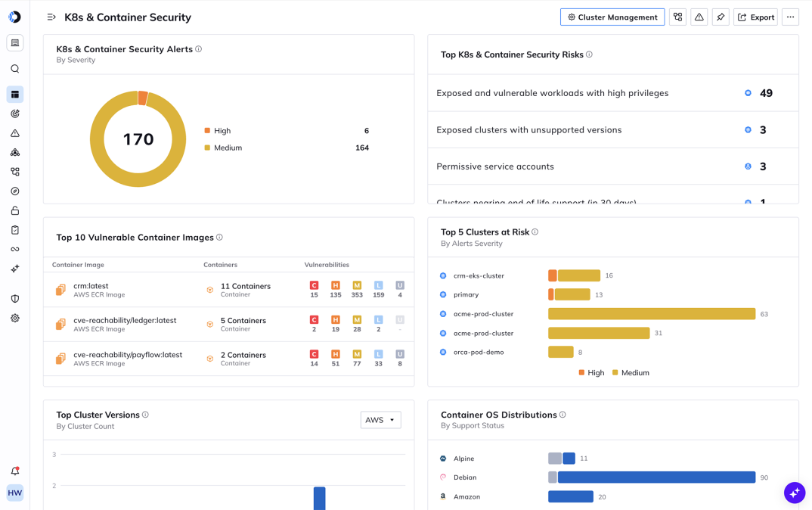
Task: Open the AWS provider dropdown
Action: pos(380,420)
